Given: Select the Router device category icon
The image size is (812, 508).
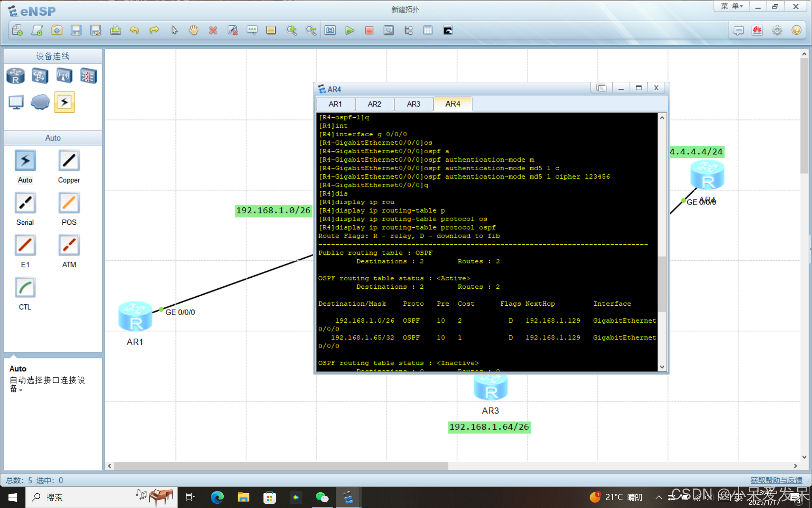Looking at the screenshot, I should click(16, 76).
